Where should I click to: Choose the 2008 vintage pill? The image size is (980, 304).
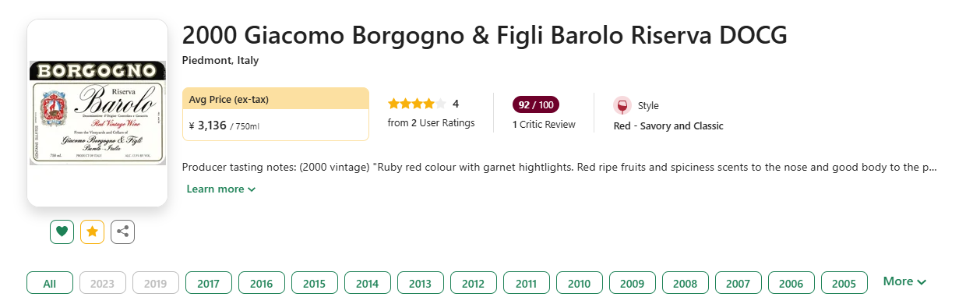point(686,284)
